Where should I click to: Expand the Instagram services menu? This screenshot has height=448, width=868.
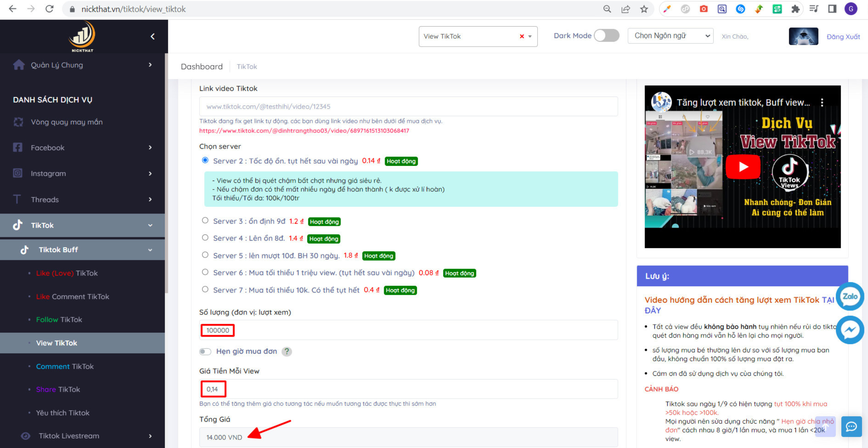click(82, 173)
